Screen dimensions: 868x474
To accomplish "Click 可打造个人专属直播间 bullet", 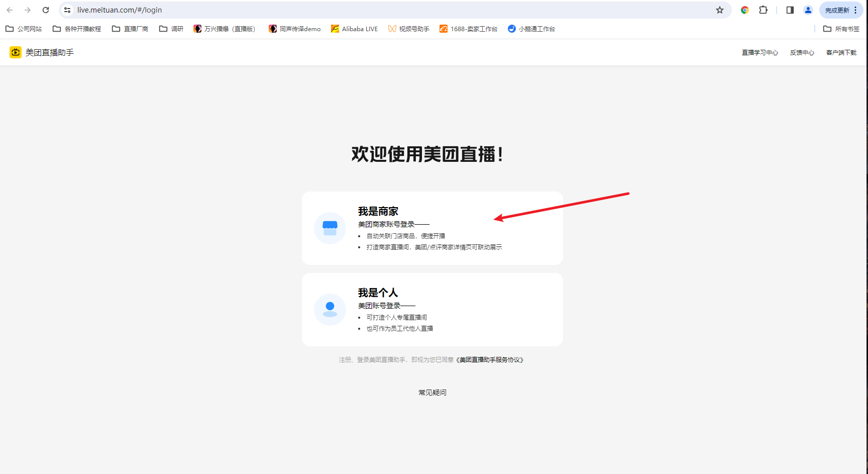I will (x=397, y=318).
